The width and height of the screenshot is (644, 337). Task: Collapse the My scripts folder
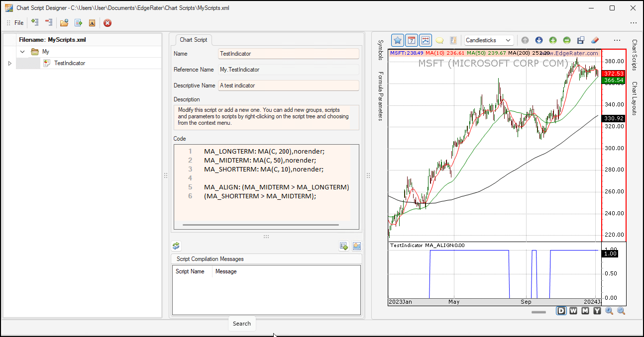point(22,51)
